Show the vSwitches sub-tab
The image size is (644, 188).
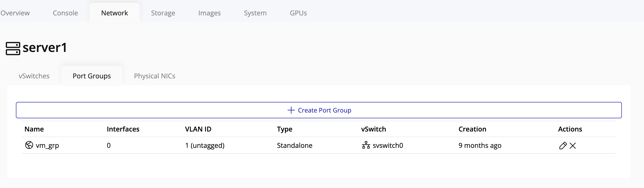(x=34, y=76)
